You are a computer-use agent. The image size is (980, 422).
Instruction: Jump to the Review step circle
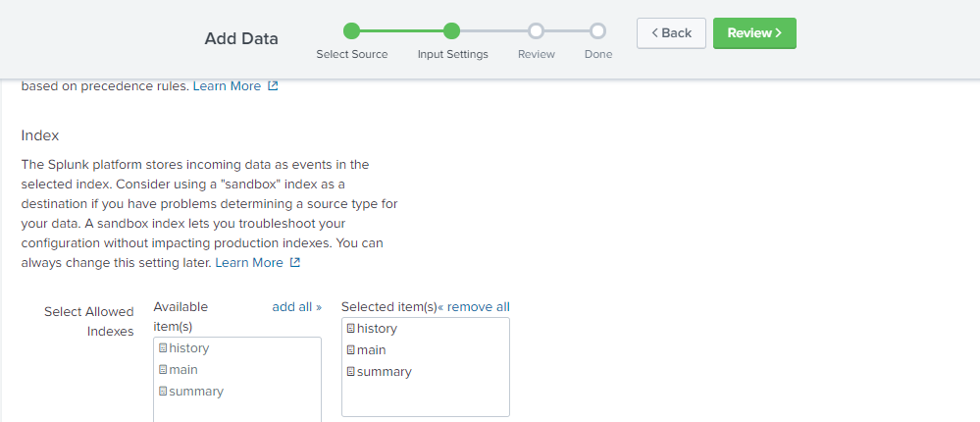click(536, 31)
